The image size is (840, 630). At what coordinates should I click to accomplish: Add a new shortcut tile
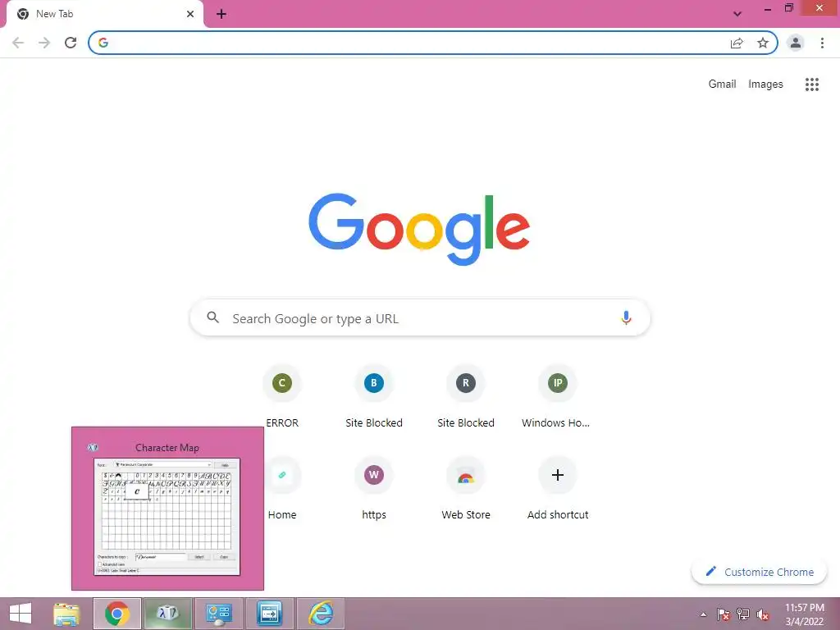point(557,489)
